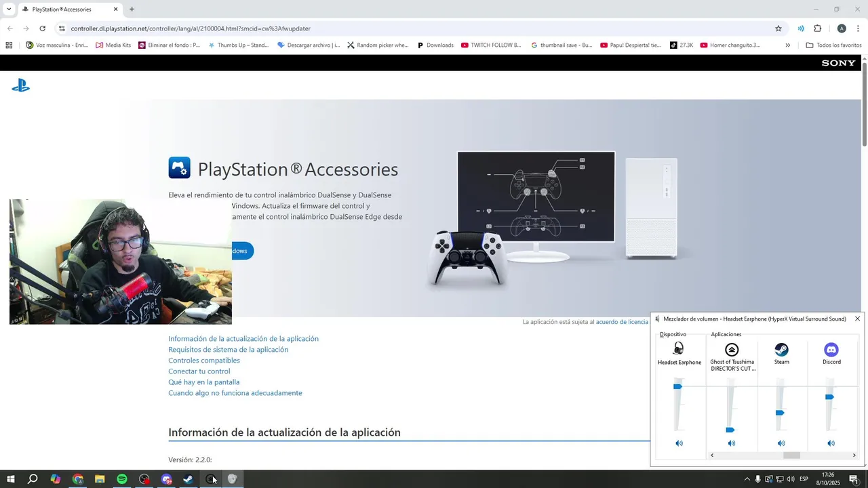Open the Downloads bookmark
Image resolution: width=868 pixels, height=488 pixels.
[x=435, y=45]
